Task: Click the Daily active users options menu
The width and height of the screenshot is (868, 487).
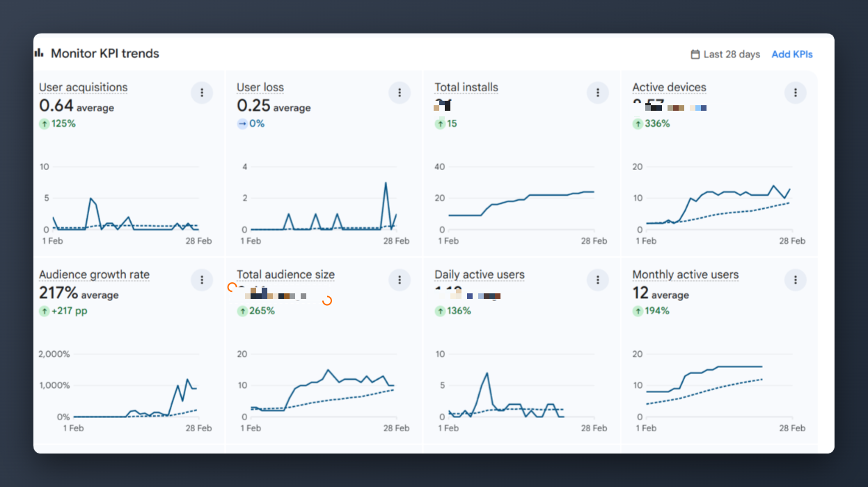Action: [597, 280]
